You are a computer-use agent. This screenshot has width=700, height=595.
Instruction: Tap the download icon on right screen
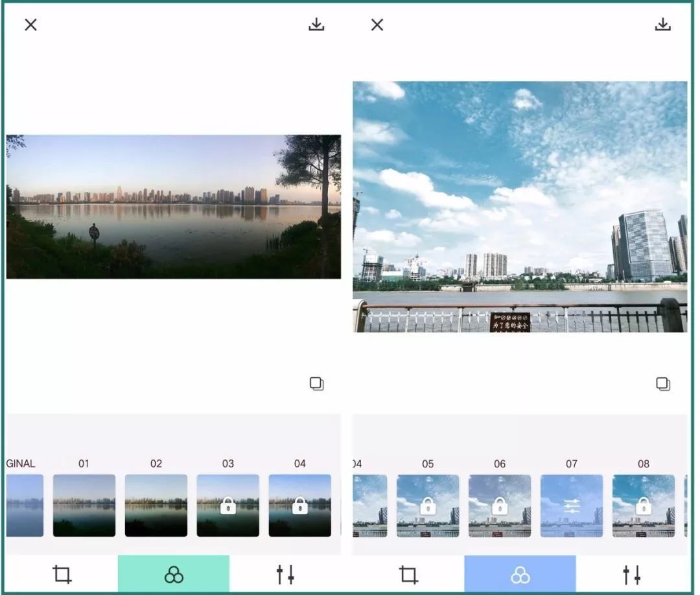click(x=662, y=25)
